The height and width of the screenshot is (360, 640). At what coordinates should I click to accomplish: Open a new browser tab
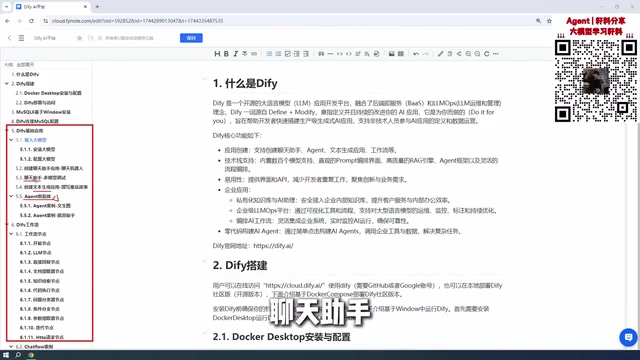pyautogui.click(x=97, y=7)
